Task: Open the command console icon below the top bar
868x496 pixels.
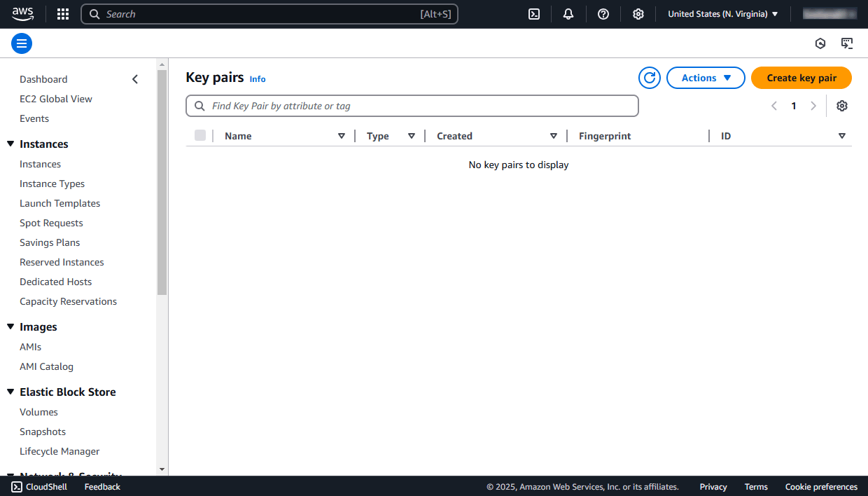Action: coord(847,43)
